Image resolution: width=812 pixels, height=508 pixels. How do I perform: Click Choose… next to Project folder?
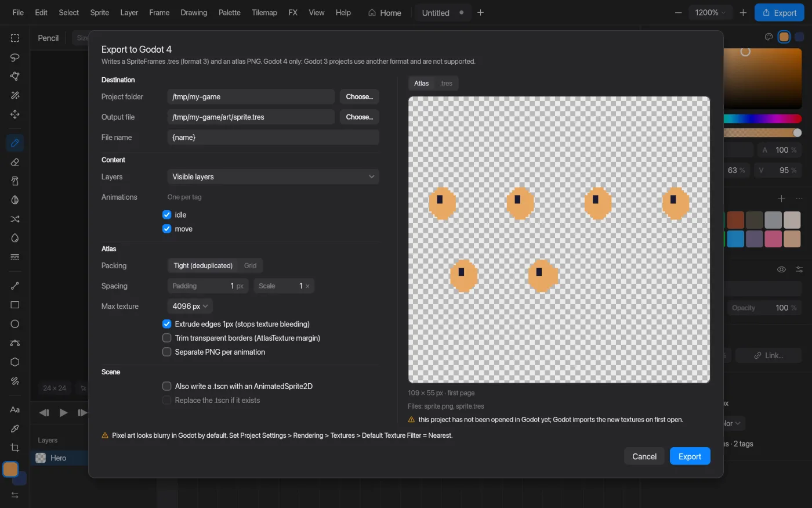pos(360,97)
